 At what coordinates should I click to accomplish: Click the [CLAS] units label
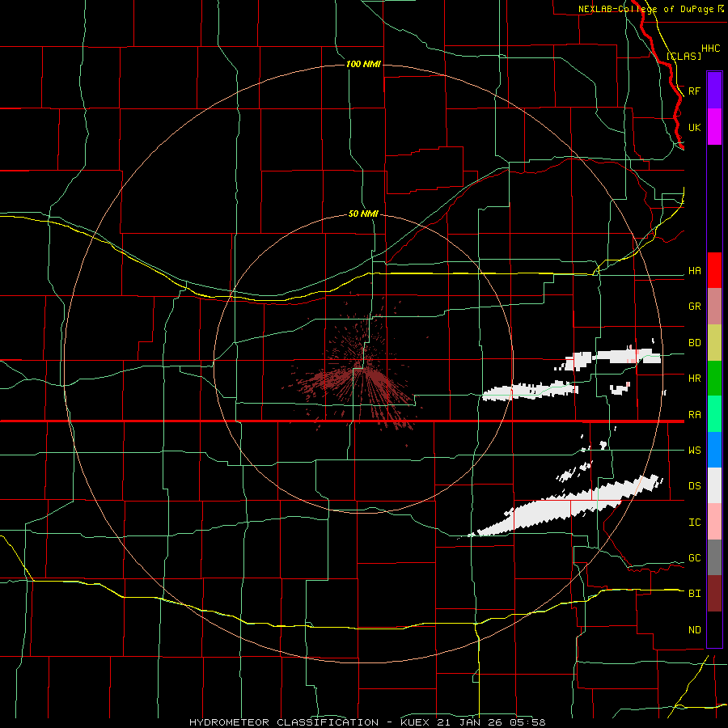tap(684, 56)
